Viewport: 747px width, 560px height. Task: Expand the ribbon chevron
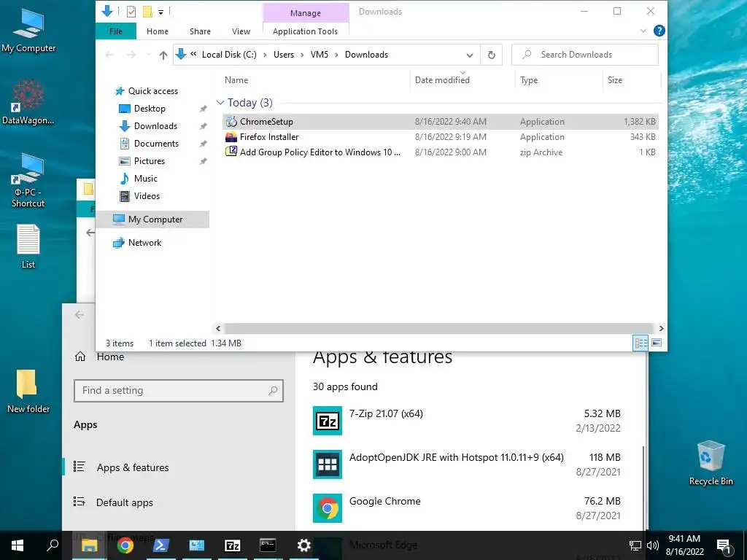click(643, 31)
